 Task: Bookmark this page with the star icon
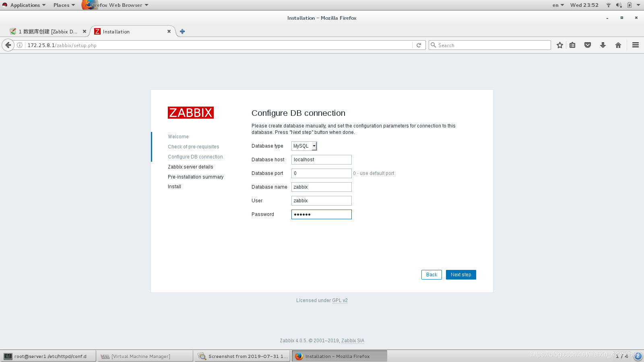[x=559, y=45]
